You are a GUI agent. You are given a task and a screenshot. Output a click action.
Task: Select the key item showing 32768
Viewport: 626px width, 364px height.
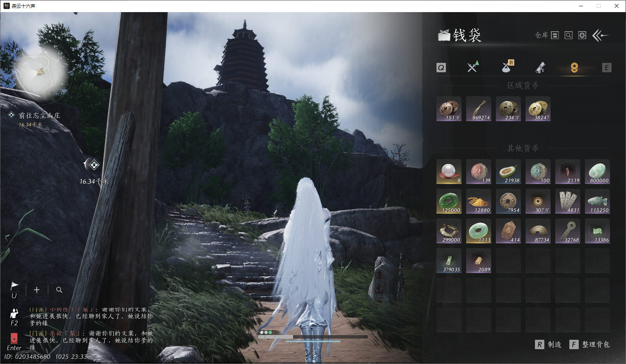pos(568,231)
